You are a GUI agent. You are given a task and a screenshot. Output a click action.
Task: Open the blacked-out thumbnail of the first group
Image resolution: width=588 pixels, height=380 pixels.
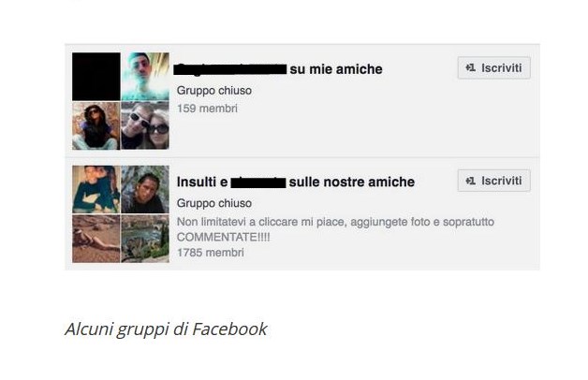[96, 77]
